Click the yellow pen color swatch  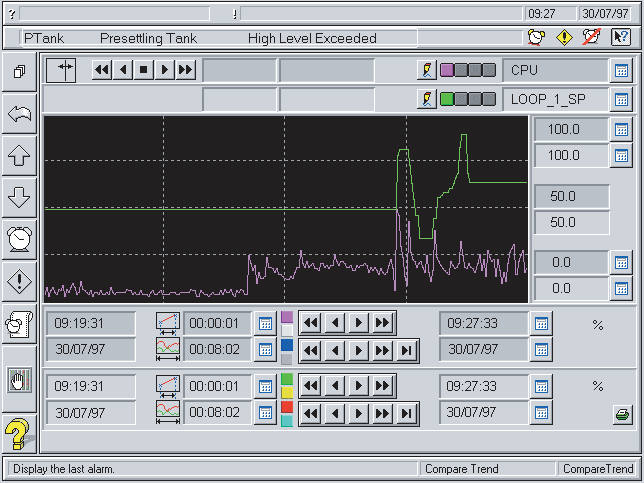coord(287,392)
